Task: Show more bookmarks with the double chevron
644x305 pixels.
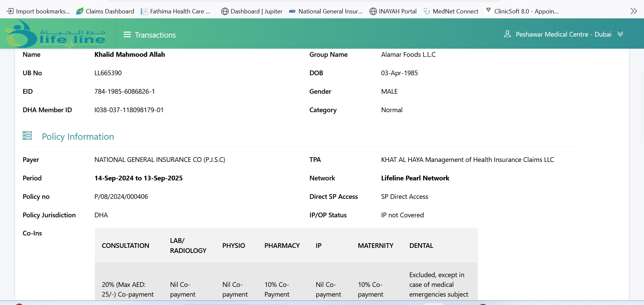Action: click(x=633, y=11)
